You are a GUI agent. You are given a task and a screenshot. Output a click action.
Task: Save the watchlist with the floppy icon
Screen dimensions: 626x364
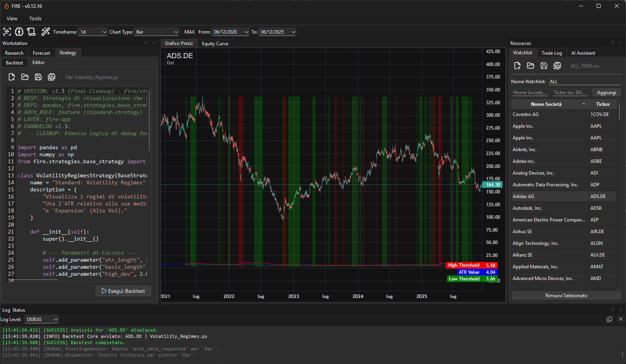544,66
